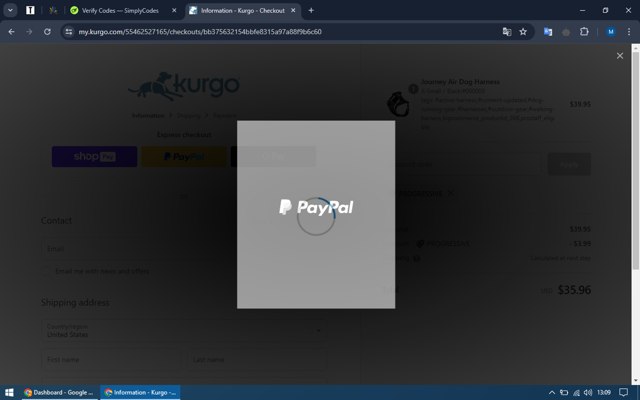
Task: Click the gray round extension icon
Action: (566, 32)
